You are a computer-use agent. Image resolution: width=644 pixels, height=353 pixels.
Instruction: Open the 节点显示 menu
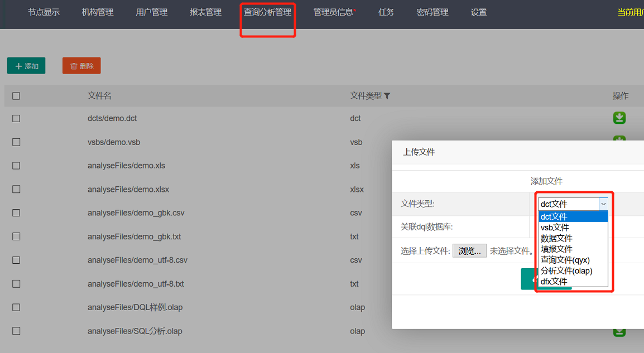[44, 12]
